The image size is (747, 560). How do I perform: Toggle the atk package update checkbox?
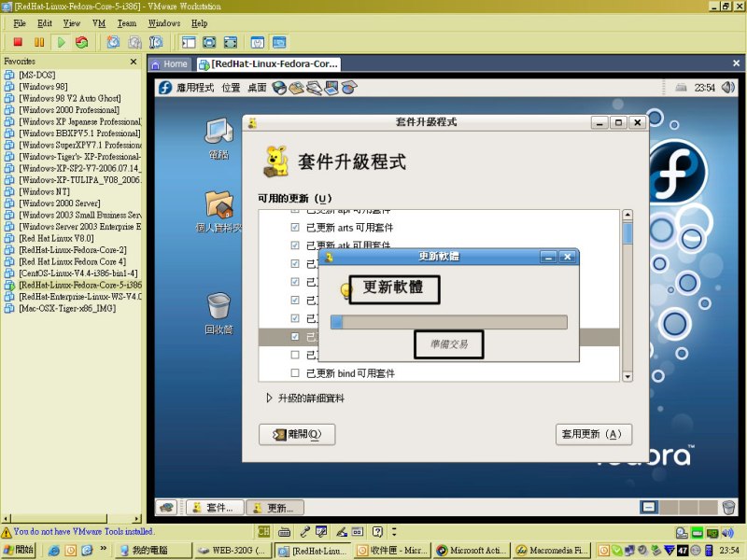pyautogui.click(x=295, y=245)
